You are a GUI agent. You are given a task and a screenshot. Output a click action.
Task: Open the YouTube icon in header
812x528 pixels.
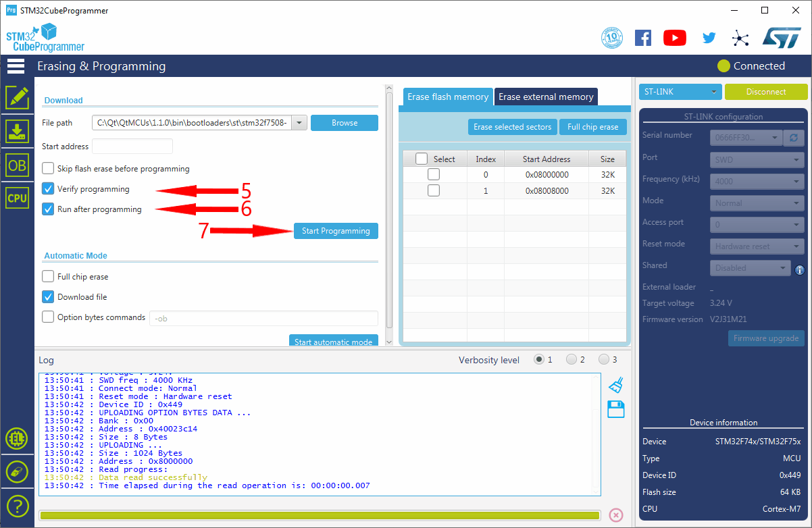pos(674,38)
